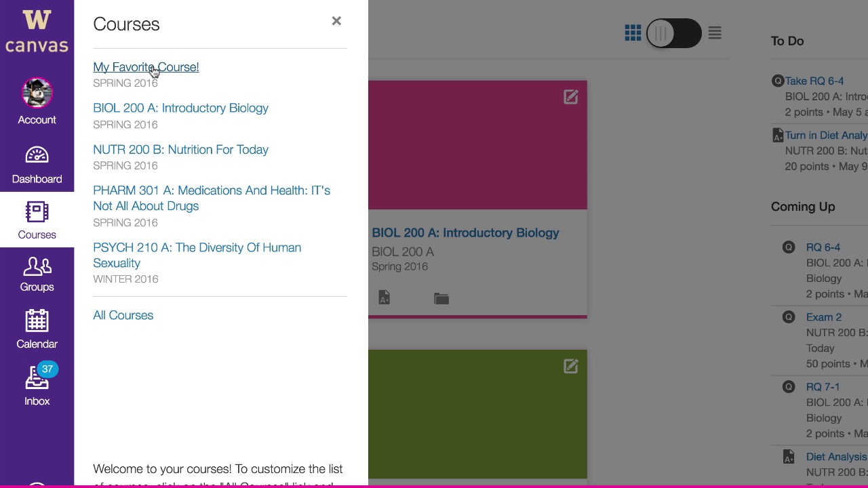
Task: Click the UW Canvas logo
Action: (x=37, y=30)
